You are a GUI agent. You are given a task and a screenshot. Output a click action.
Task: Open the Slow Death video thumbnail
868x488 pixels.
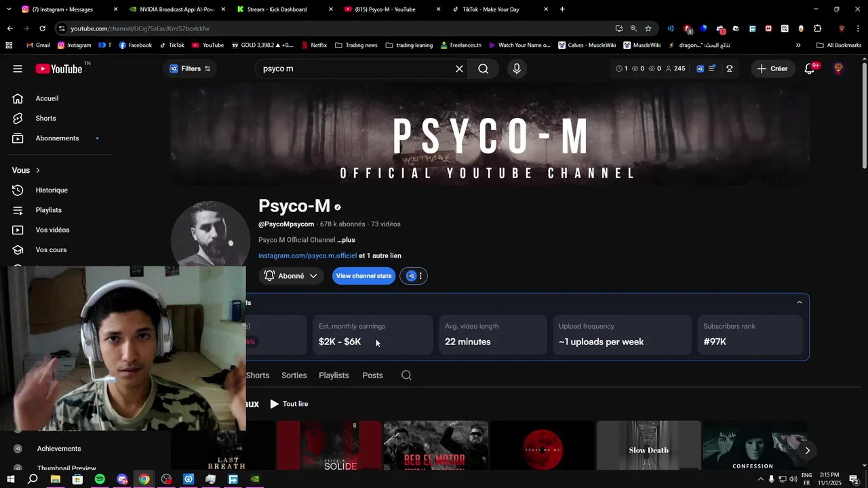point(649,445)
